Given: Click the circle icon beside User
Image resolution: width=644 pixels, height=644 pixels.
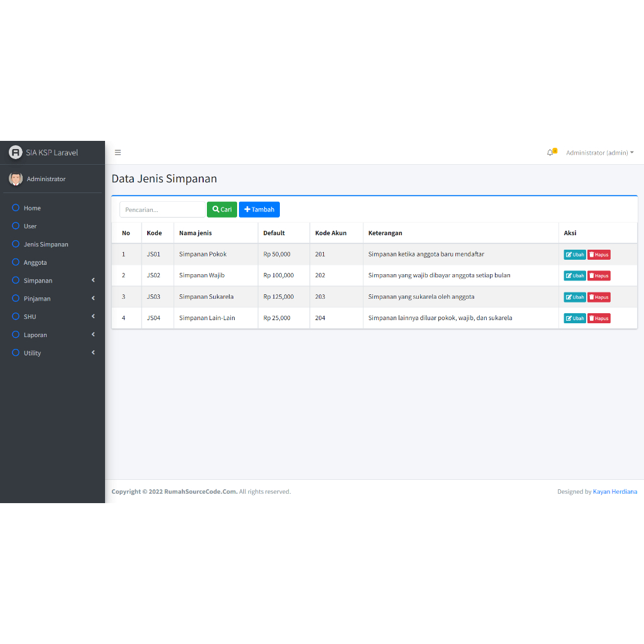Looking at the screenshot, I should pyautogui.click(x=16, y=226).
